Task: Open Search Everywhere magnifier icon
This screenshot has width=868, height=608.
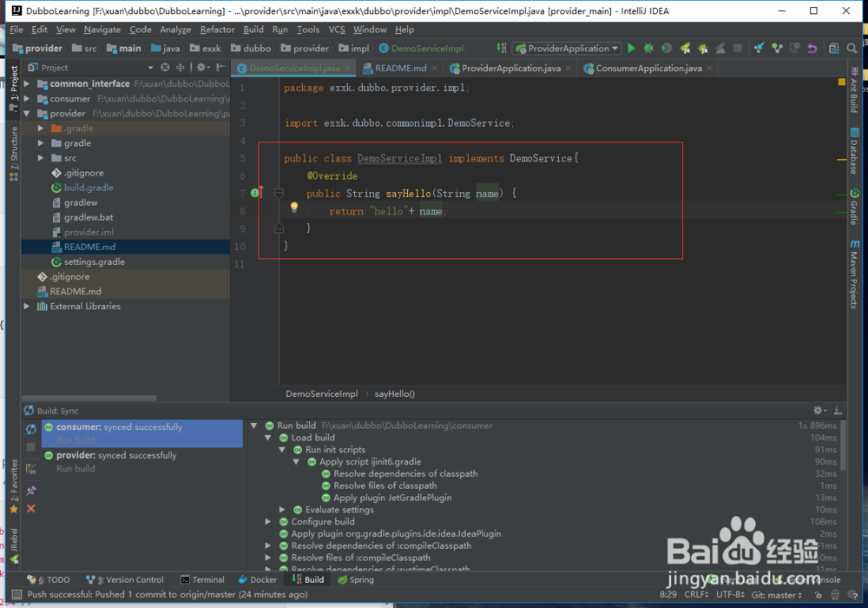Action: (x=852, y=48)
